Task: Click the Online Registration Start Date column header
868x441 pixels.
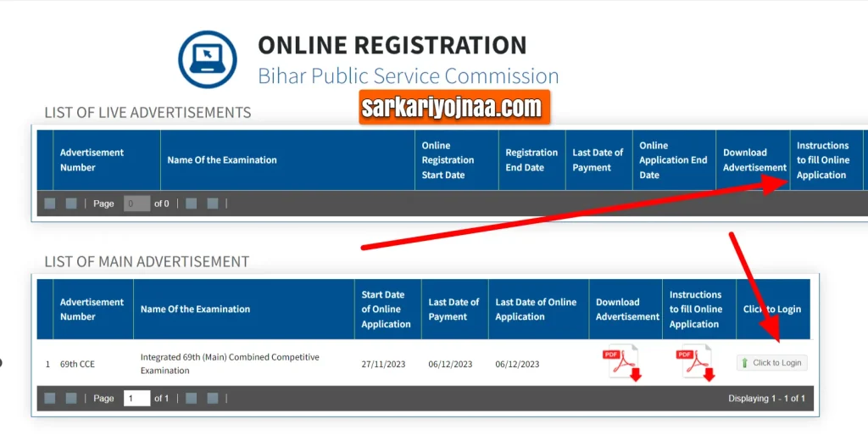Action: click(x=457, y=160)
